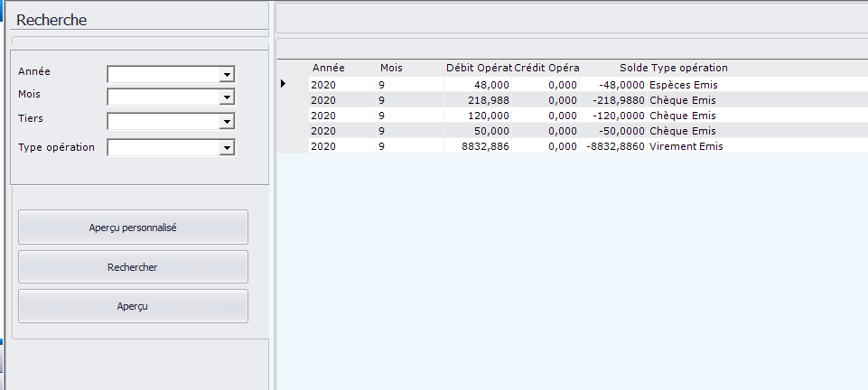Open the Année dropdown list
This screenshot has height=390, width=868.
(x=227, y=74)
